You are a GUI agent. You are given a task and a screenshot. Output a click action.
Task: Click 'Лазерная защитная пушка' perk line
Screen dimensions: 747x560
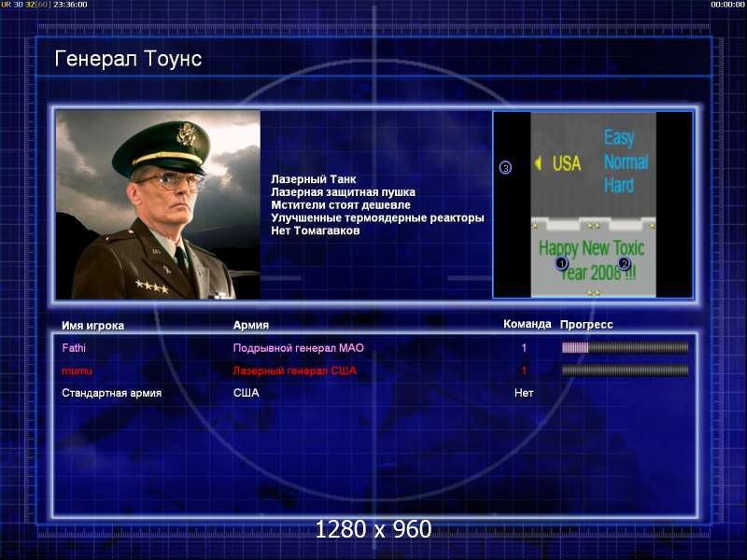343,192
